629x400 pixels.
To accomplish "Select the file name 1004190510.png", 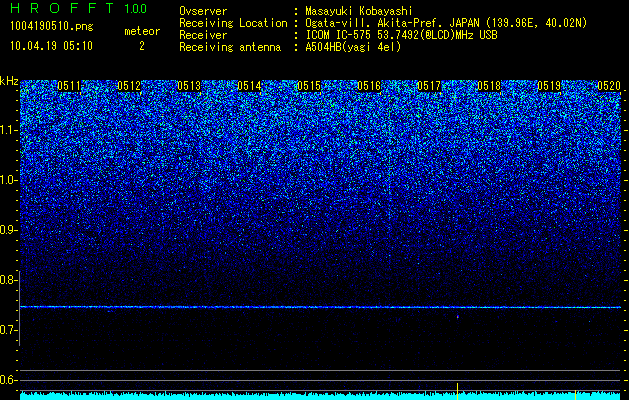I will [52, 27].
